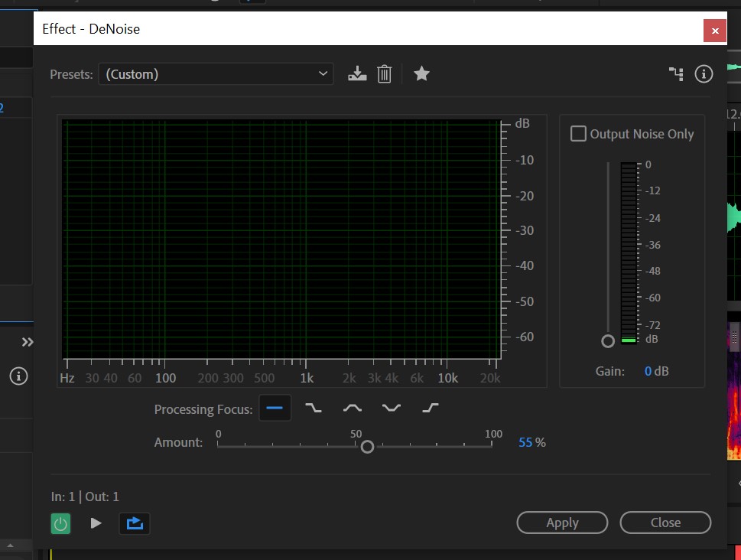This screenshot has width=741, height=560.
Task: Click the Amount slider handle
Action: coord(367,447)
